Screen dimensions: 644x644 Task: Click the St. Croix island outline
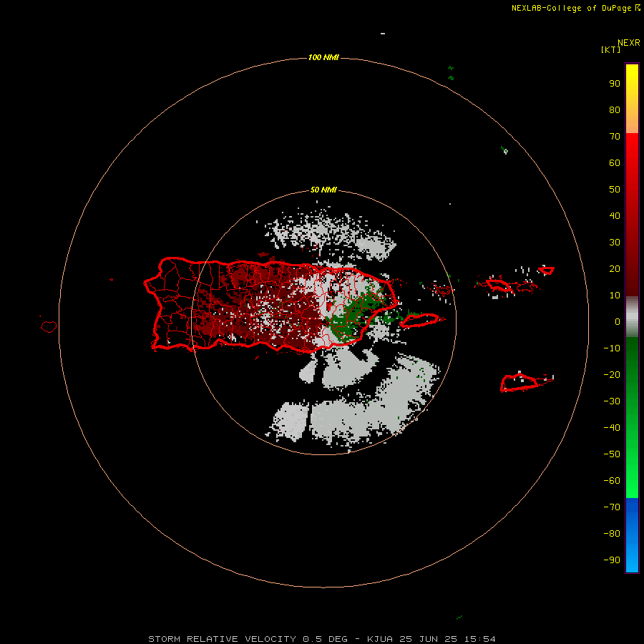click(x=518, y=383)
